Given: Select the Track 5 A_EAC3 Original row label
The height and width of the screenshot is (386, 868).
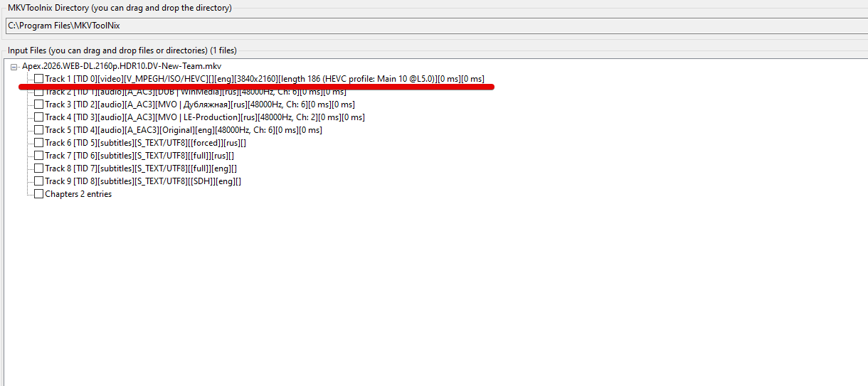Looking at the screenshot, I should tap(183, 130).
